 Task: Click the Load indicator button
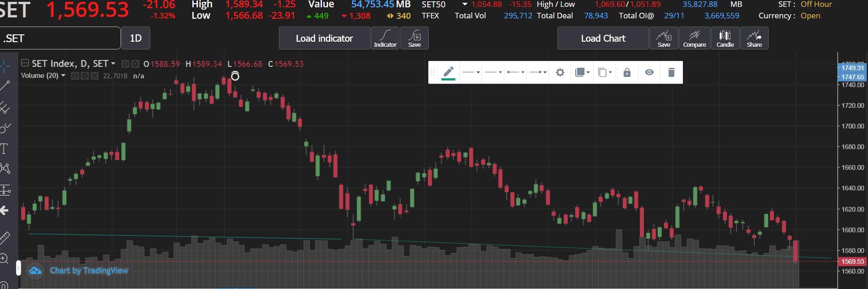click(324, 38)
